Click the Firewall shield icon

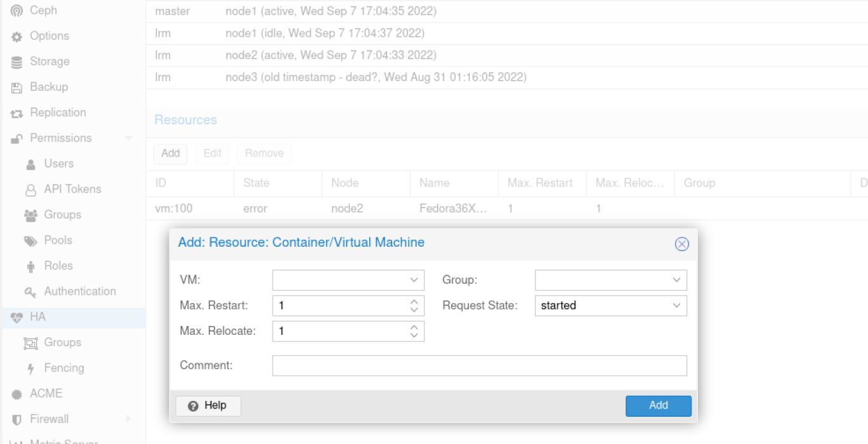click(17, 419)
